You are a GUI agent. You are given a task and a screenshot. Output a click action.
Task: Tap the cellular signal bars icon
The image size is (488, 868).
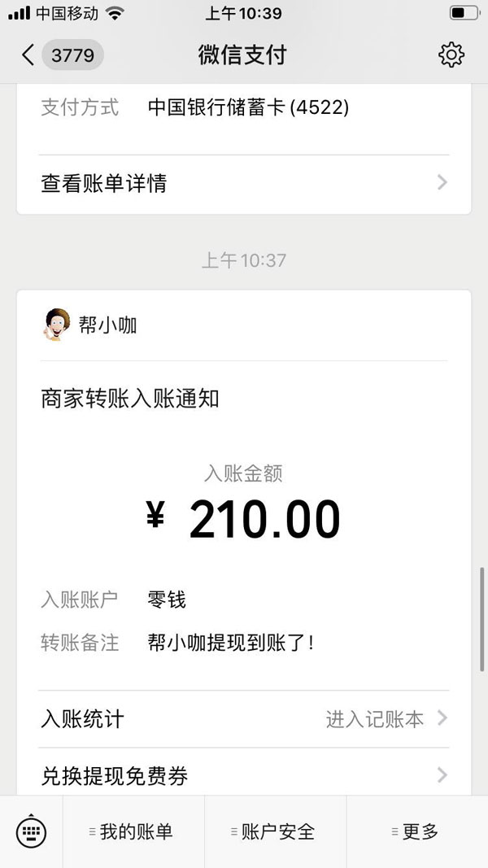pyautogui.click(x=20, y=13)
